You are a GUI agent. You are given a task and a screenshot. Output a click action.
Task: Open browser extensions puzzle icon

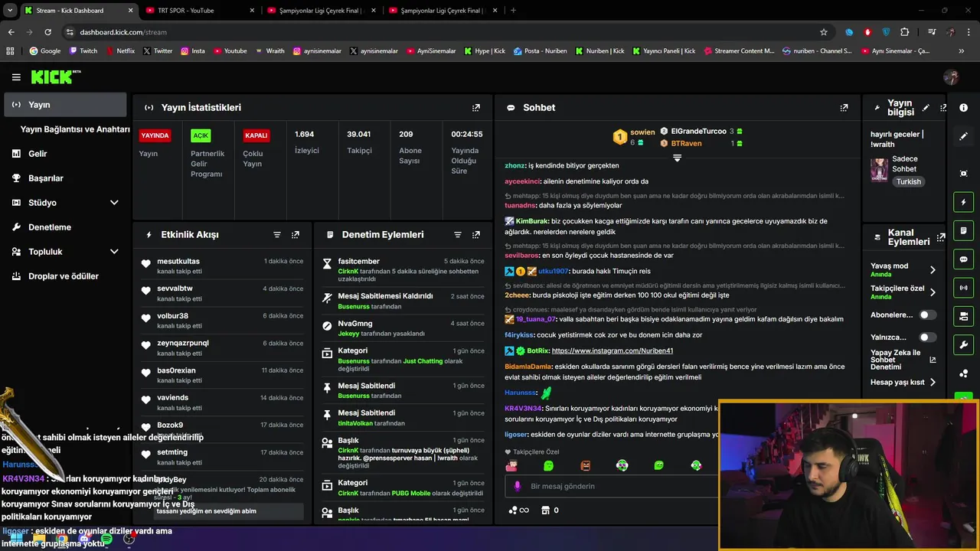pos(905,32)
